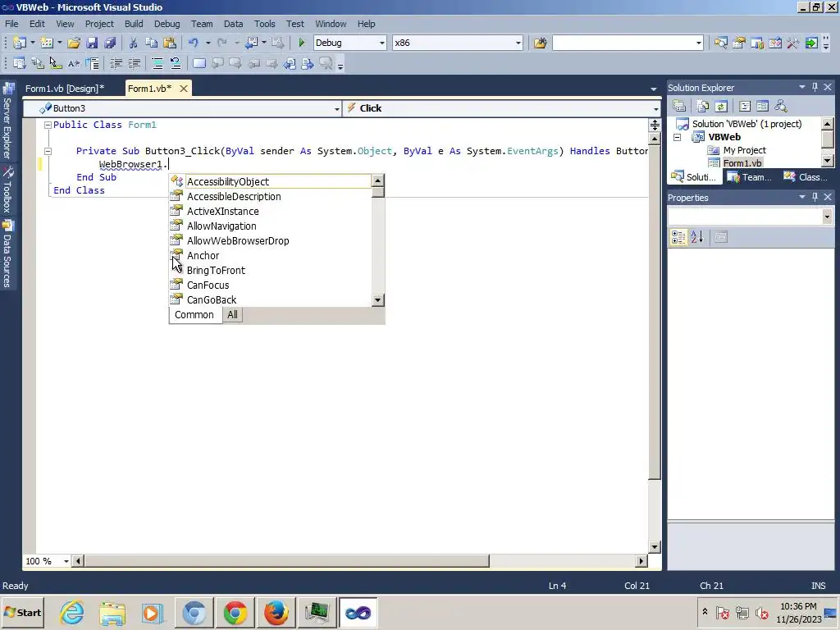This screenshot has width=840, height=630.
Task: Comment out selected lines icon
Action: [157, 64]
